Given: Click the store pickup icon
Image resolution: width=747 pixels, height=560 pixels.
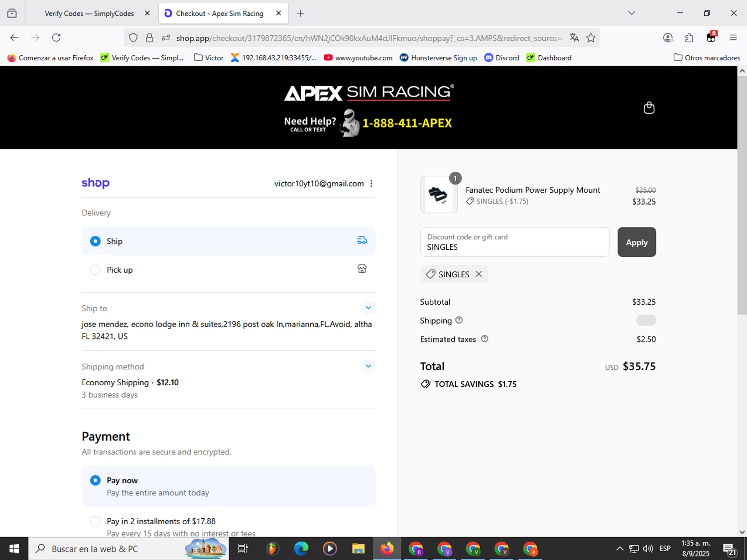Looking at the screenshot, I should [362, 269].
